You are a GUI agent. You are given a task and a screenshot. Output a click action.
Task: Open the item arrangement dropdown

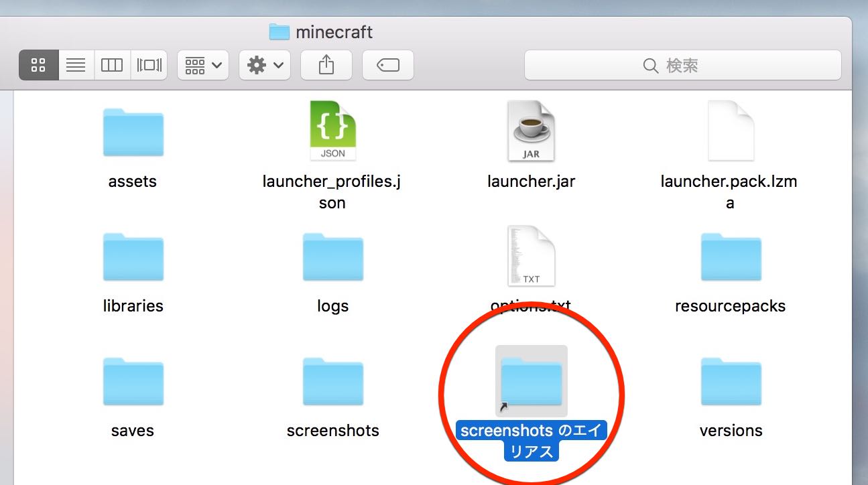click(203, 65)
